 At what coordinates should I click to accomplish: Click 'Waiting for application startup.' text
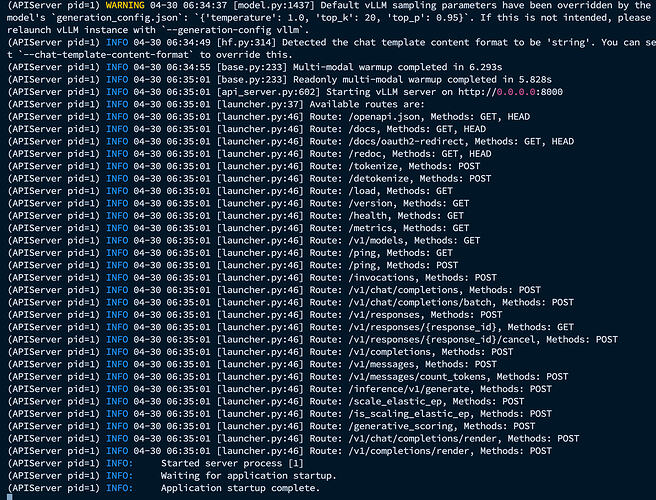(249, 476)
